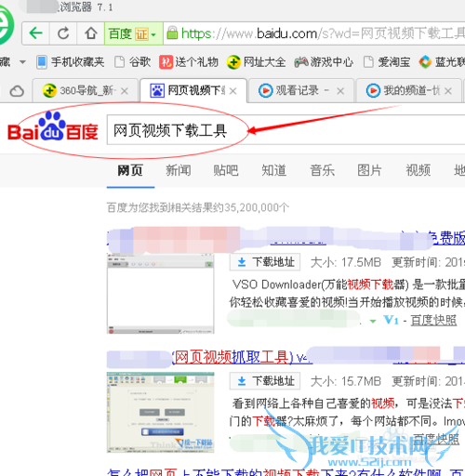The width and height of the screenshot is (465, 476).
Task: Click the colorful 蓝光 bookmark icon
Action: [425, 62]
